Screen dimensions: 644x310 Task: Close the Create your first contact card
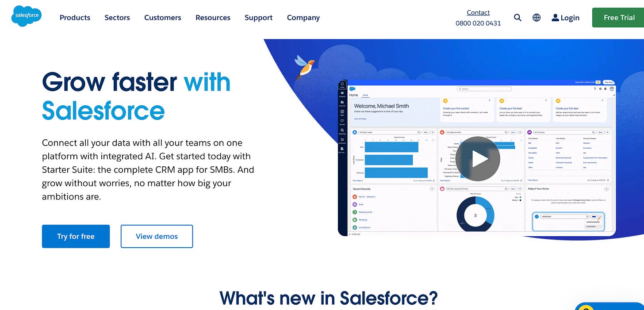coord(490,100)
